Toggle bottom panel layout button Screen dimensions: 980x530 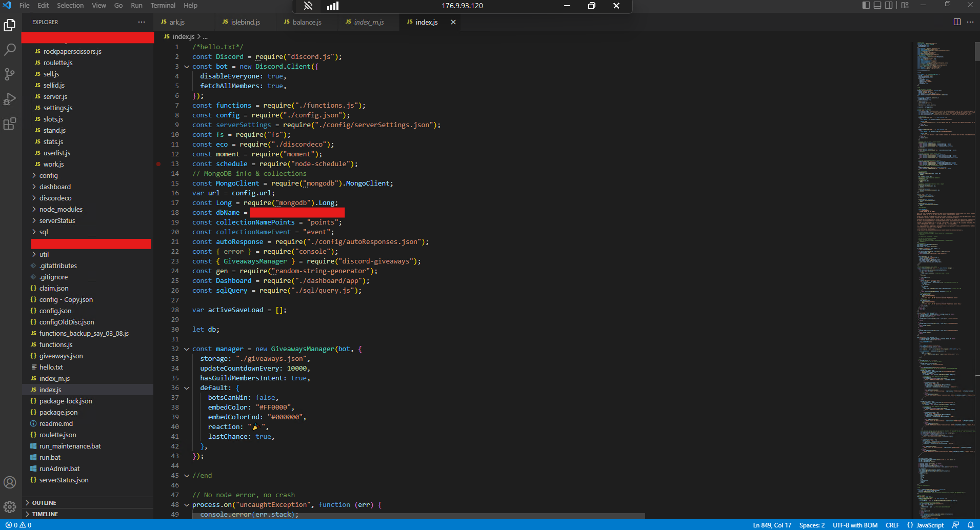(877, 5)
